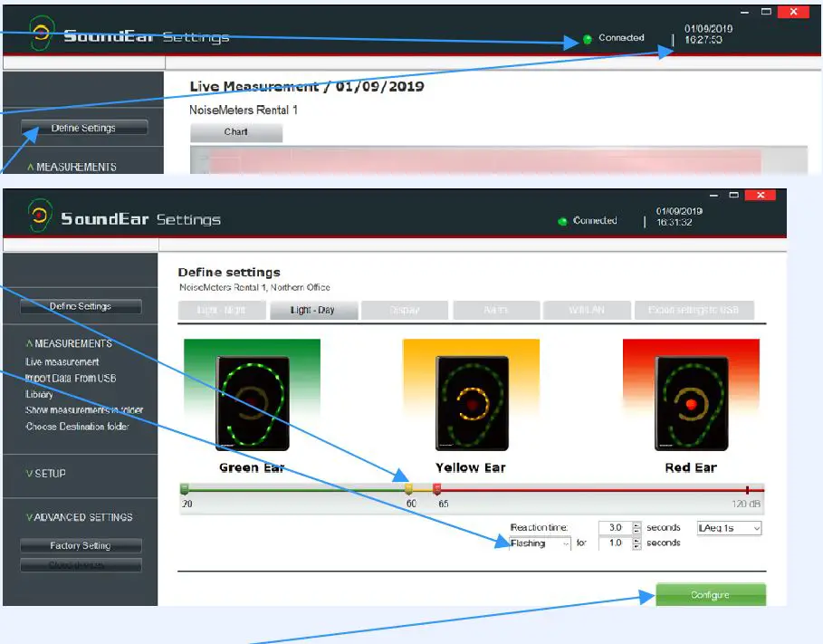Click 'NoiseMeters Rental 1' text in upper window
This screenshot has height=644, width=823.
coord(244,110)
